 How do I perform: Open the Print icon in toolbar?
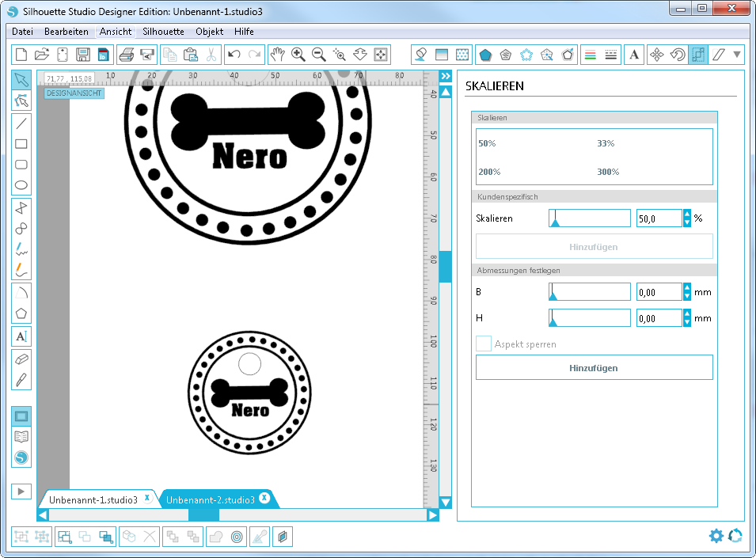coord(126,55)
